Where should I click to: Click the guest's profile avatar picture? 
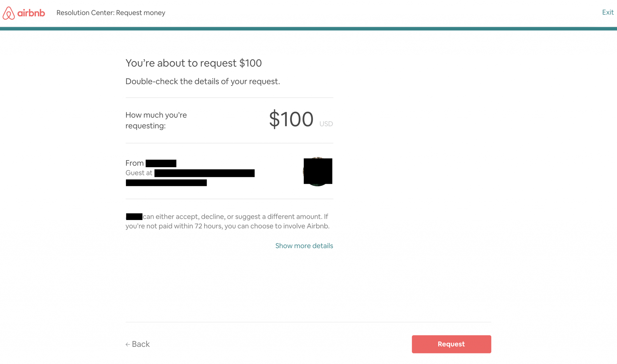[318, 171]
